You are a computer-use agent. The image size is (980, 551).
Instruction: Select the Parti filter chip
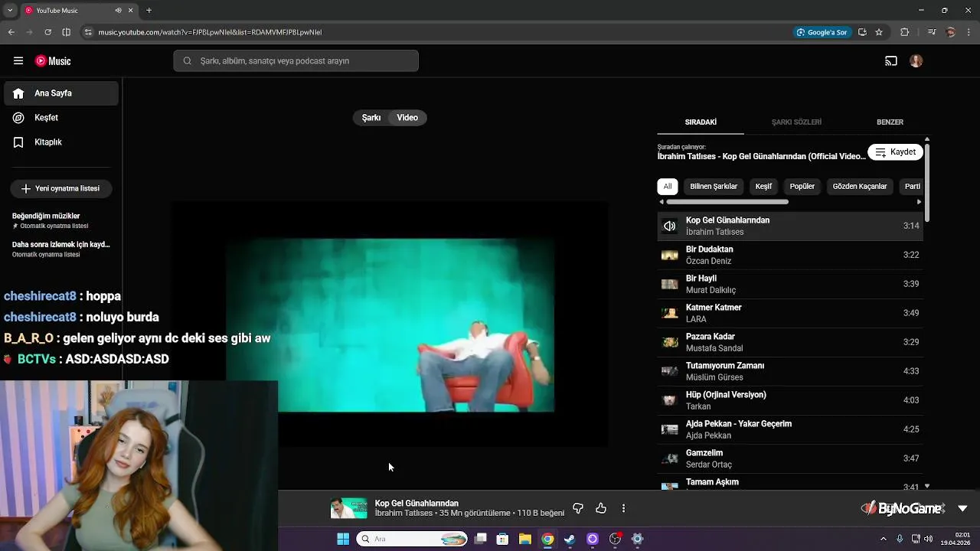point(911,186)
